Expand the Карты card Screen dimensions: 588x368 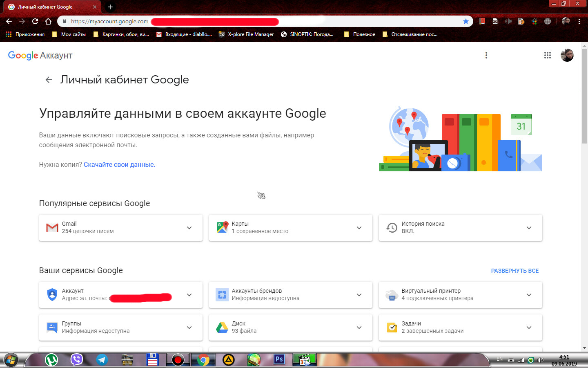[359, 228]
